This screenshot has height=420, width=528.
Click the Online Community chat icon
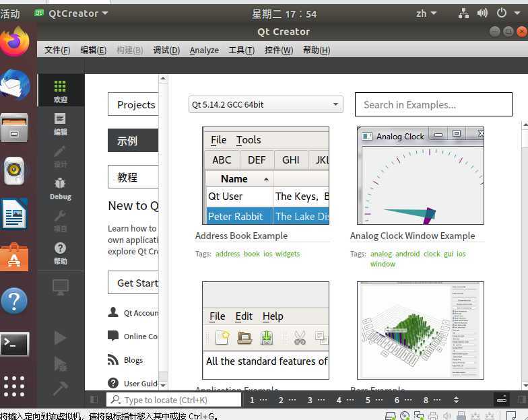point(113,335)
